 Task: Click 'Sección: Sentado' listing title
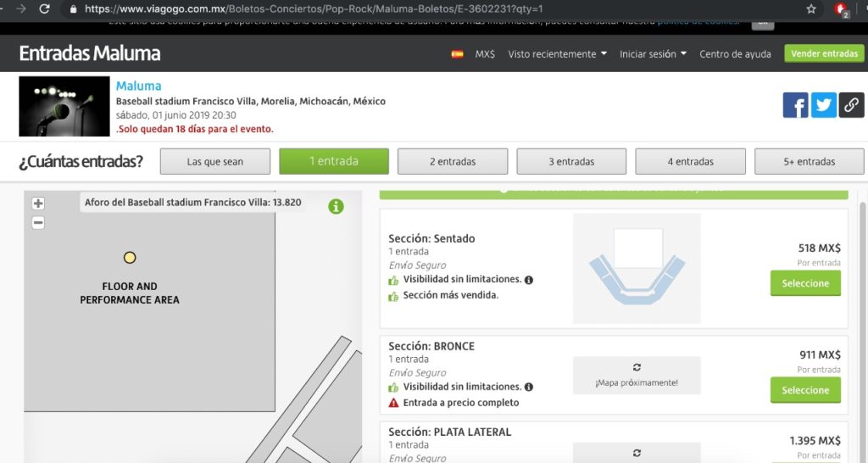click(431, 238)
